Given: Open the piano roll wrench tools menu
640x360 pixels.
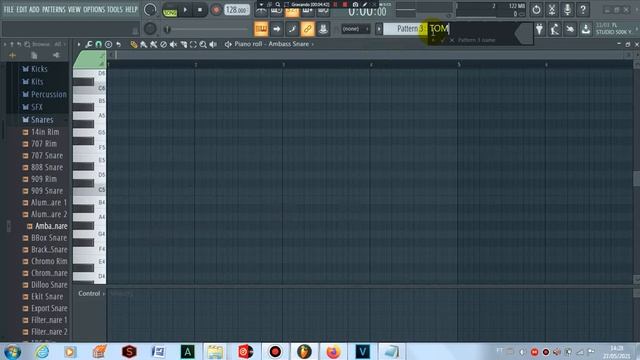Looking at the screenshot, I should click(89, 44).
